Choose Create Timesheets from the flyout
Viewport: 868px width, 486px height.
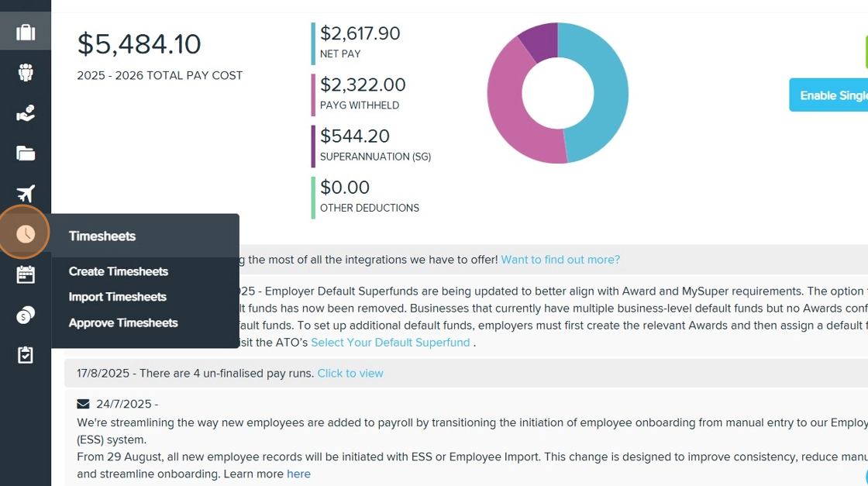tap(119, 271)
